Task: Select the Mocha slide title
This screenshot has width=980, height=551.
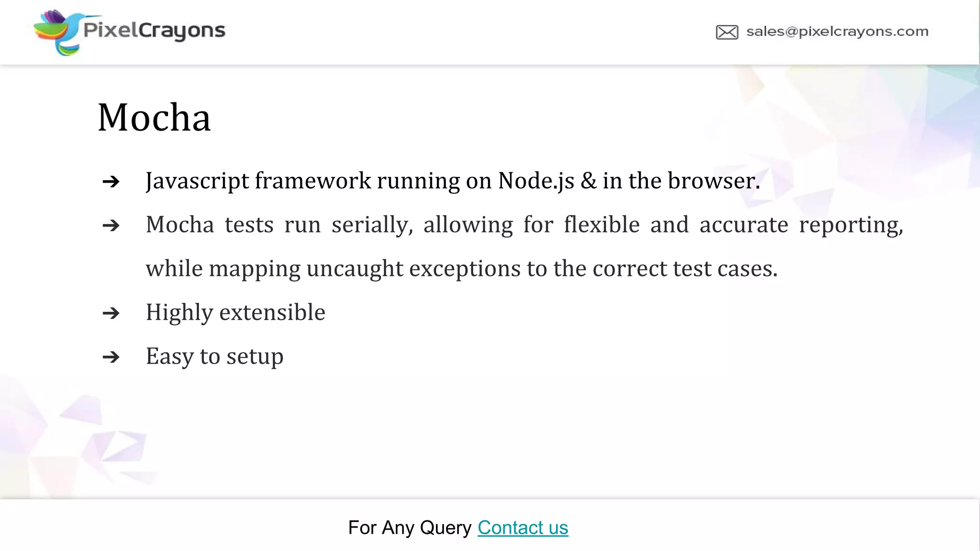Action: click(x=154, y=117)
